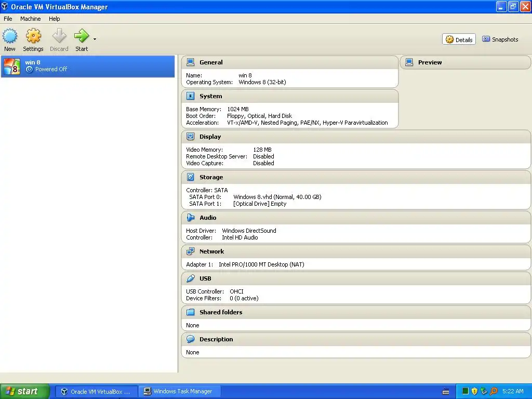
Task: Open the Display section header link
Action: click(210, 137)
